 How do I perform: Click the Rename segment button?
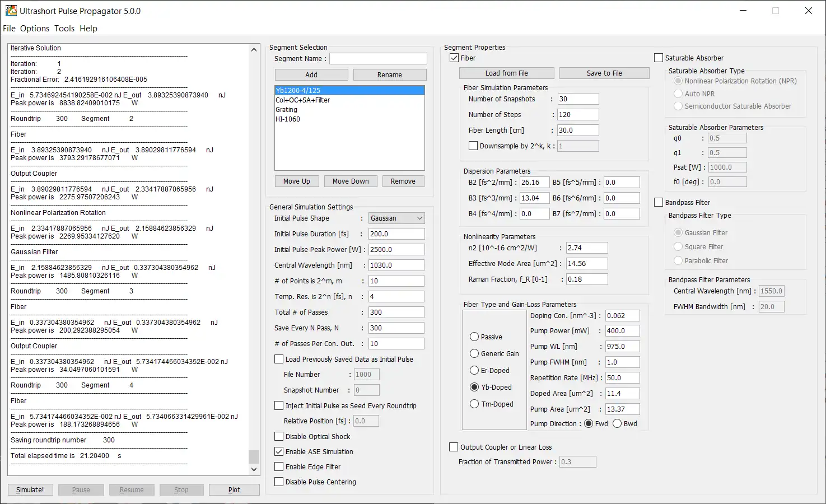[390, 75]
